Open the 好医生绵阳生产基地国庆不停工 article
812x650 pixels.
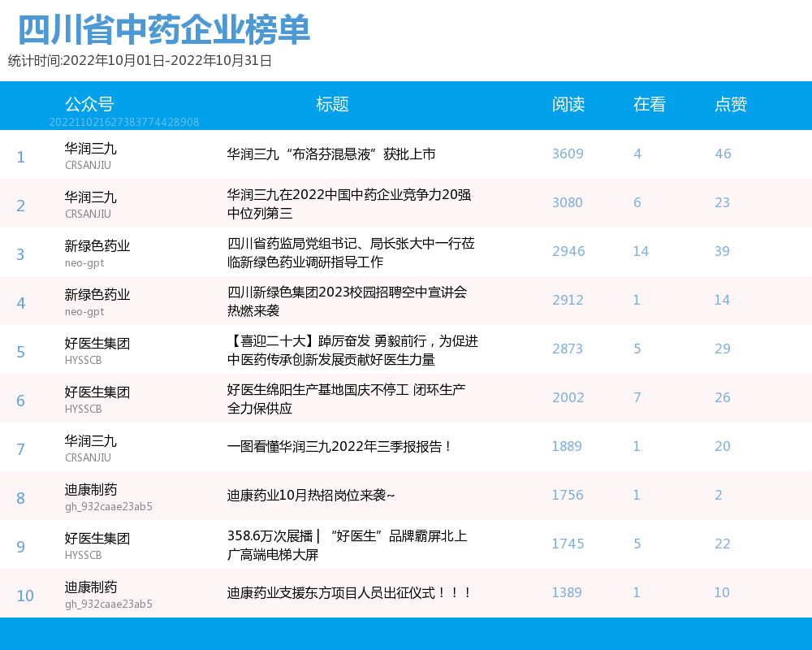pos(346,399)
